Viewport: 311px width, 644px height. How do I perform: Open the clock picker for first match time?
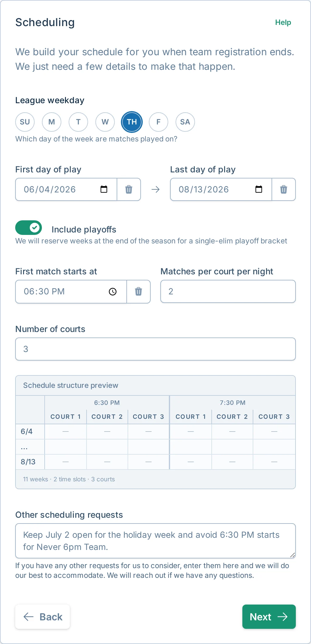(x=112, y=292)
